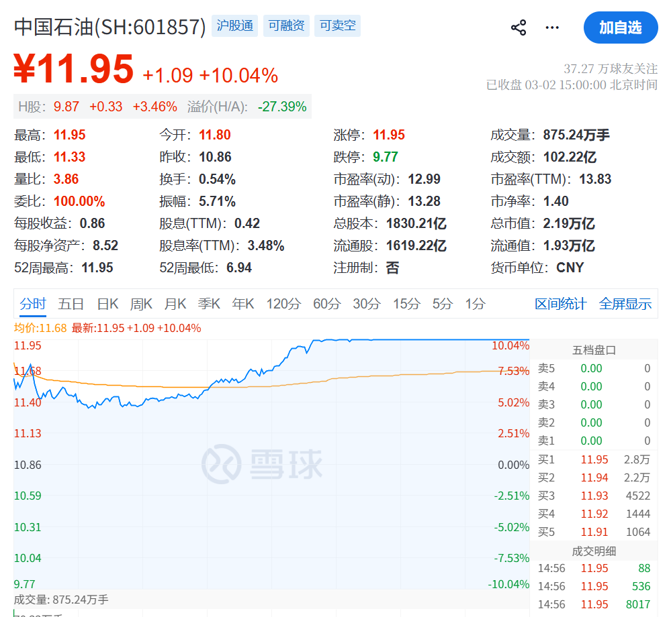This screenshot has width=667, height=617.
Task: Open 区间统计 range statistics
Action: (560, 304)
